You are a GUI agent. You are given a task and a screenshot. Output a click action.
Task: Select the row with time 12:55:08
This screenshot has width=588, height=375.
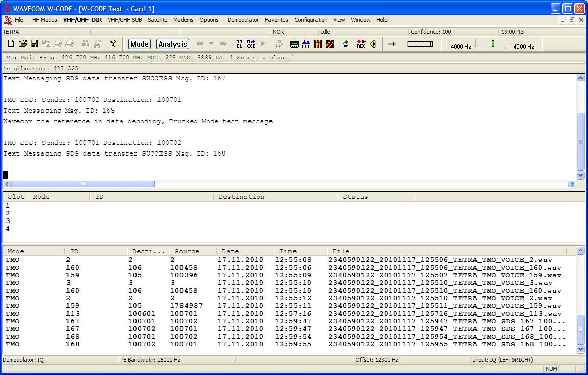[x=289, y=260]
